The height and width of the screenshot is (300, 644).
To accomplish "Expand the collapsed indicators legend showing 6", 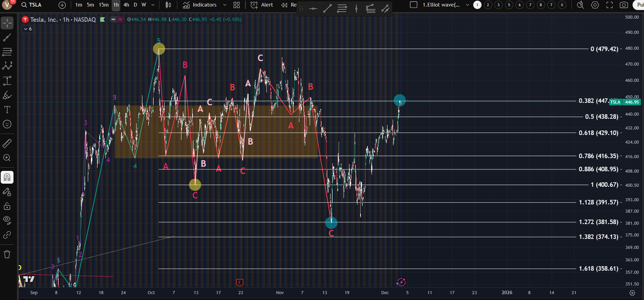I will tap(28, 29).
